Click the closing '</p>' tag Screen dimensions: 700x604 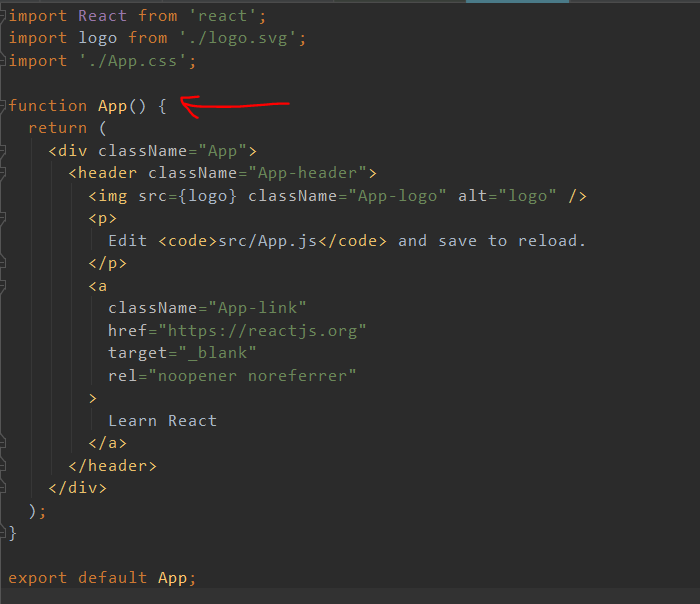click(x=108, y=263)
